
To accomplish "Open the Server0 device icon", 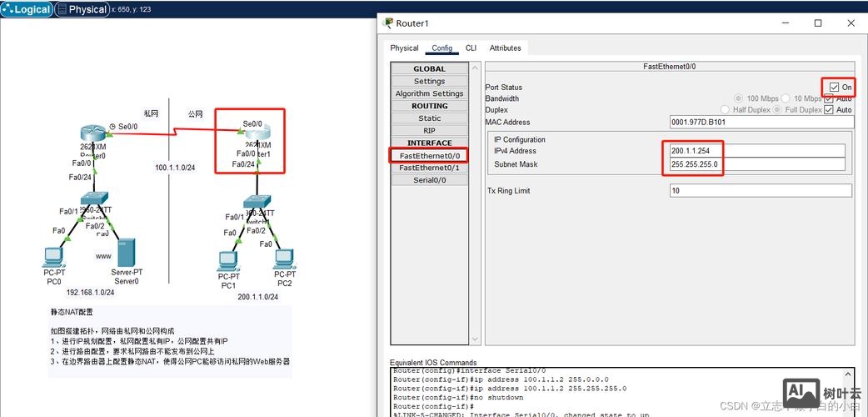I will (126, 253).
